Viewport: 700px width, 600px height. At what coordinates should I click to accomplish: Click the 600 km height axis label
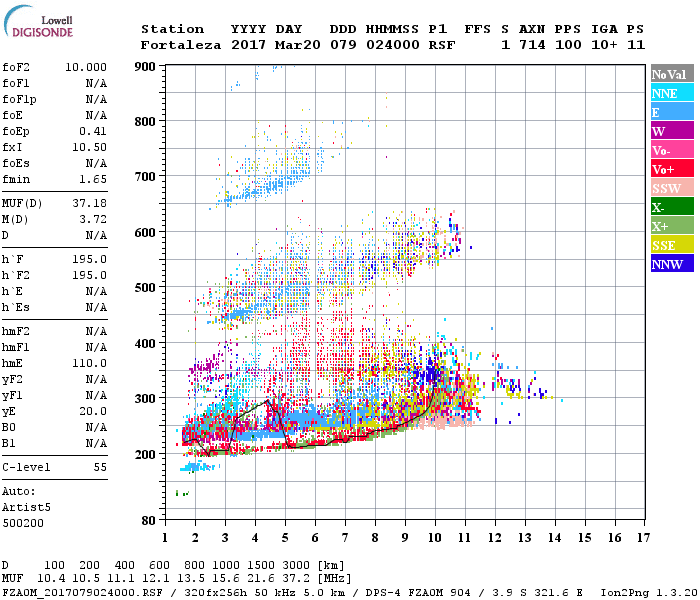point(145,233)
